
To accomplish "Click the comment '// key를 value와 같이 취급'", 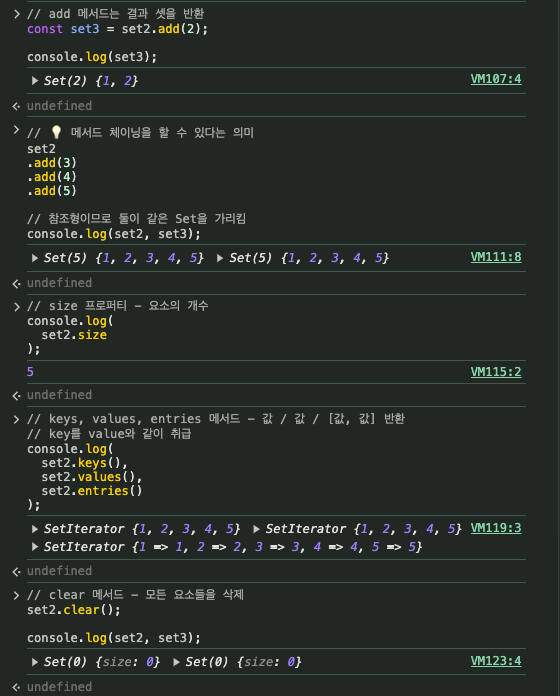I will point(109,434).
